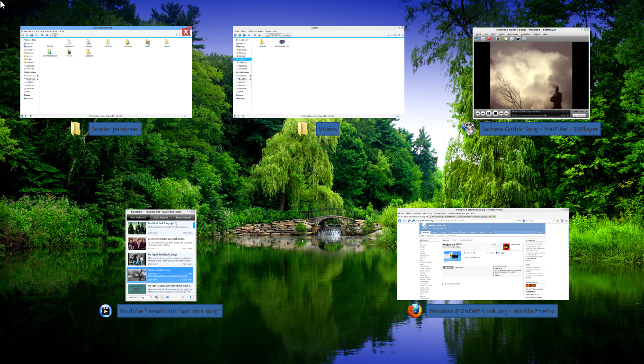Click the red heart favorites icon in SMPlayer
Viewport: 644px width, 364px height.
(489, 39)
